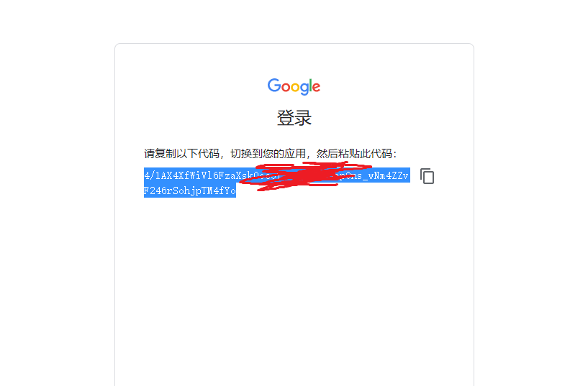Click the 登 character in the heading
Image resolution: width=588 pixels, height=386 pixels.
(286, 118)
